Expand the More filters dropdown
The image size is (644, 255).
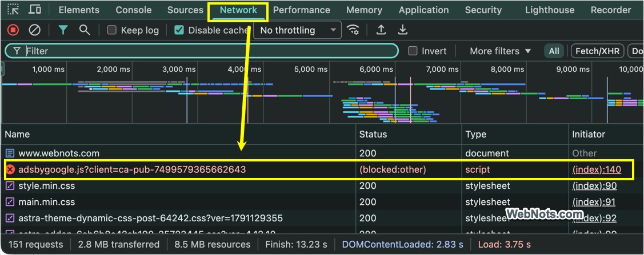point(500,51)
